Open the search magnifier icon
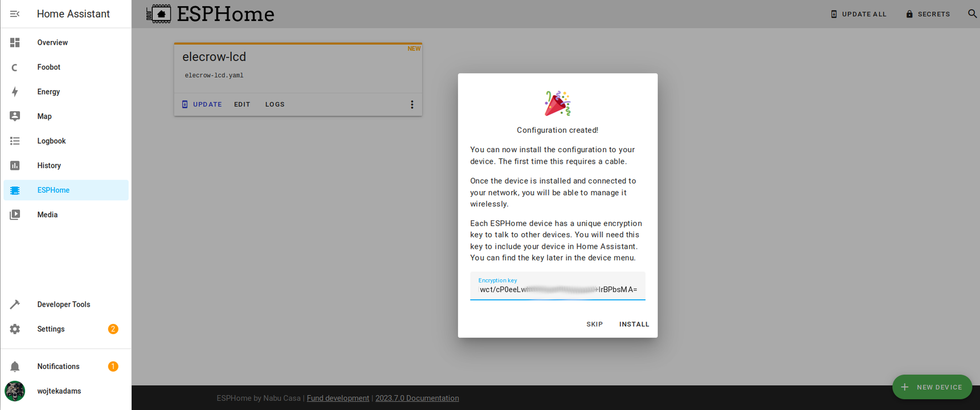 (972, 14)
